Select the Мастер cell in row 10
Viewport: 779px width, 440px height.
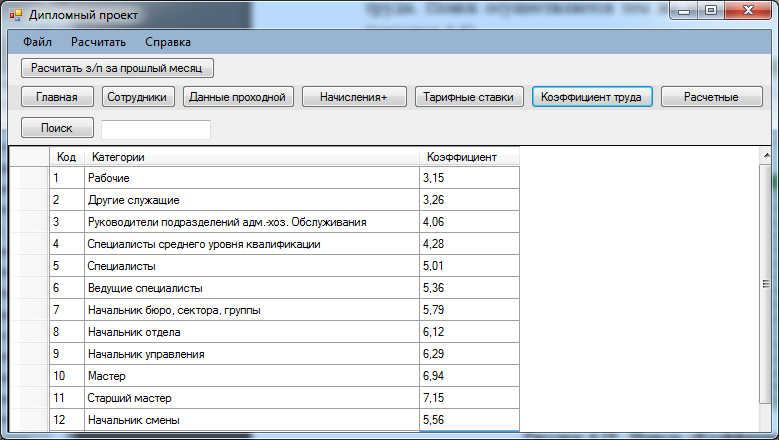[252, 376]
